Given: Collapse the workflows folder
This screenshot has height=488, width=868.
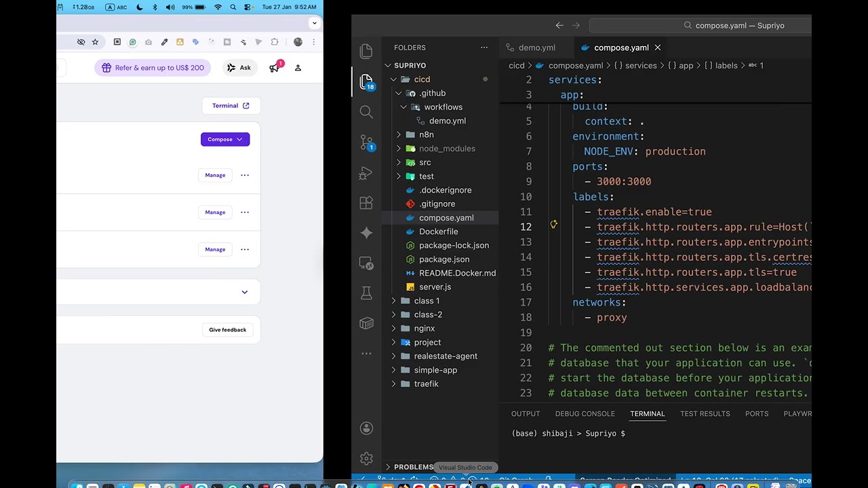Looking at the screenshot, I should (439, 107).
